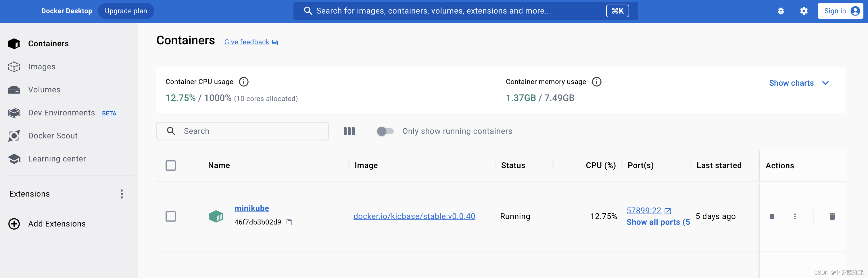Click the external link icon beside 57899:22

pyautogui.click(x=667, y=211)
